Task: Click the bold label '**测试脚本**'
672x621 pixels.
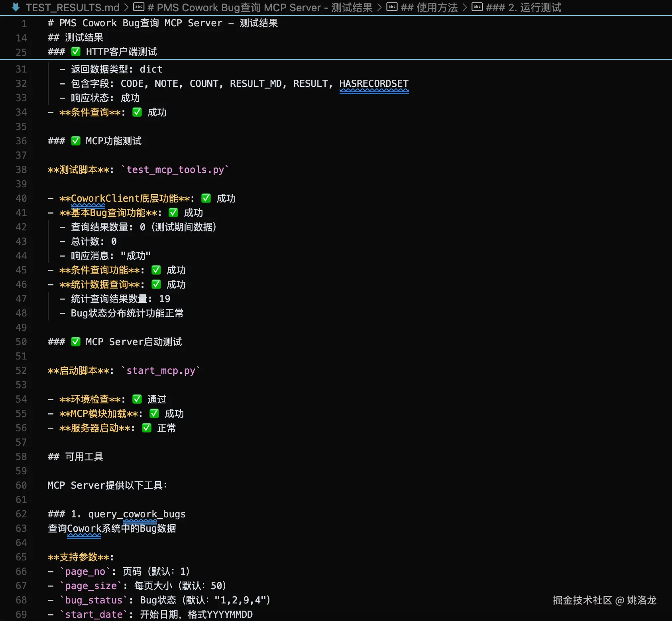Action: 79,170
